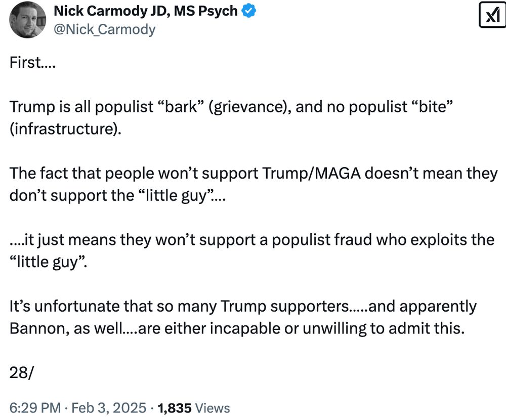The height and width of the screenshot is (420, 506).
Task: Click the word Views in the footer
Action: pyautogui.click(x=213, y=408)
